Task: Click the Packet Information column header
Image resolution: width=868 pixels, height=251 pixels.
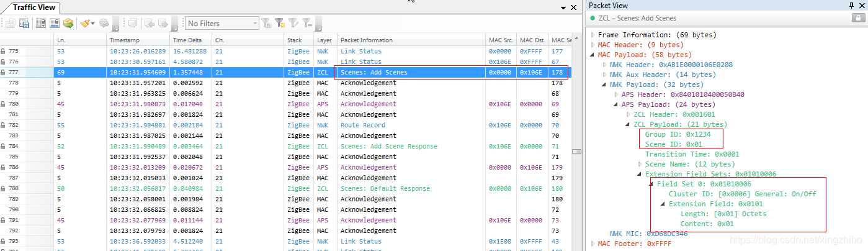Action: click(x=412, y=40)
